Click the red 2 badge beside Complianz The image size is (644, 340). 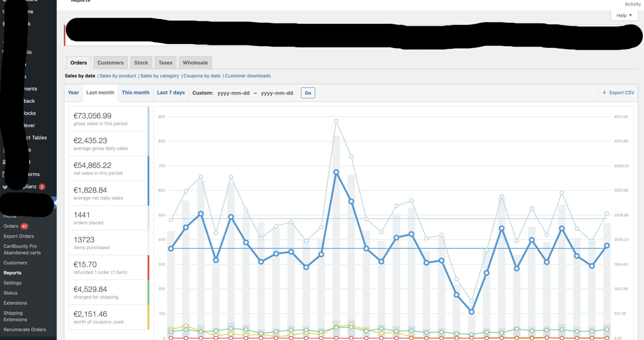[x=42, y=187]
